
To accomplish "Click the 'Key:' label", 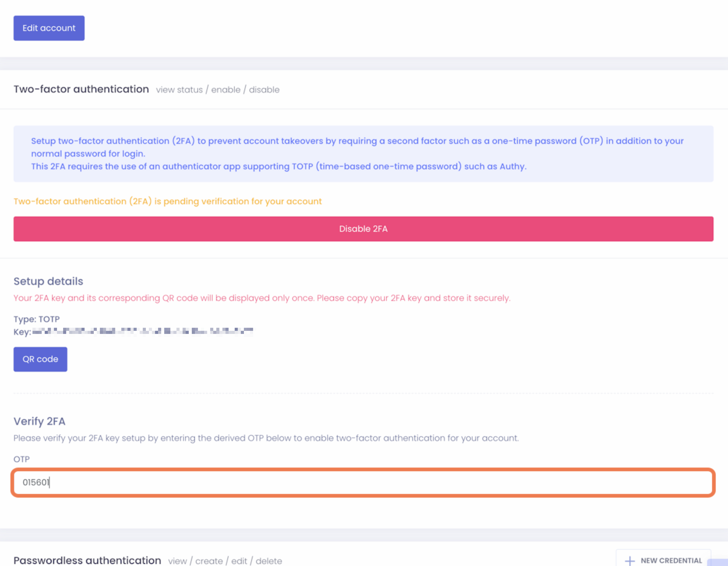I will click(22, 332).
